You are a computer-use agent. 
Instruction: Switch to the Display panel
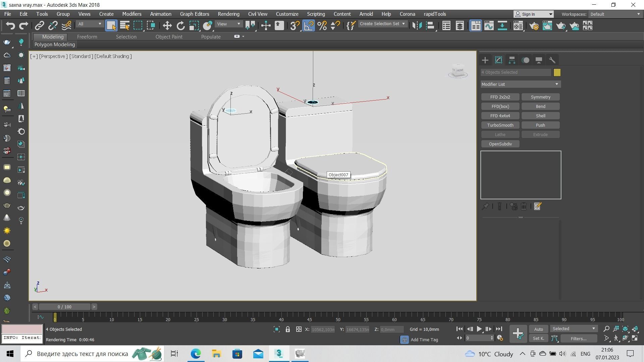539,60
